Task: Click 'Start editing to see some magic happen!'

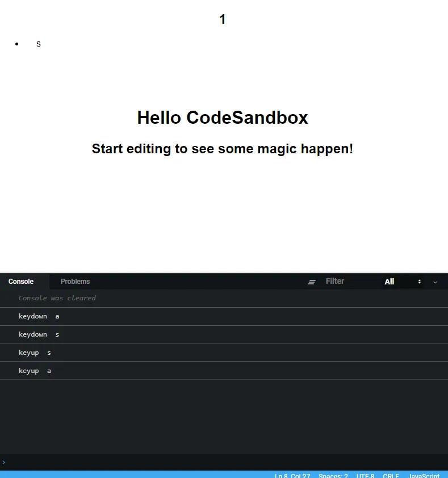Action: 223,149
